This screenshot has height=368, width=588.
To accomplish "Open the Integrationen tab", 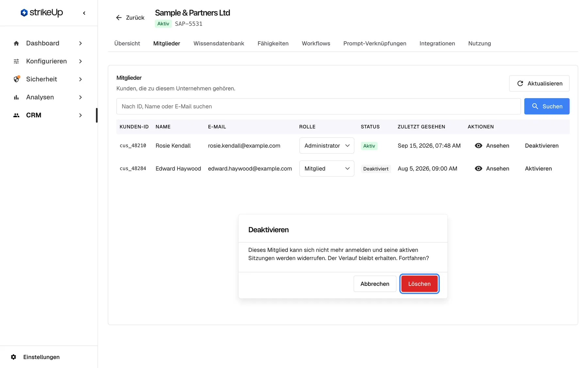I will pos(437,44).
